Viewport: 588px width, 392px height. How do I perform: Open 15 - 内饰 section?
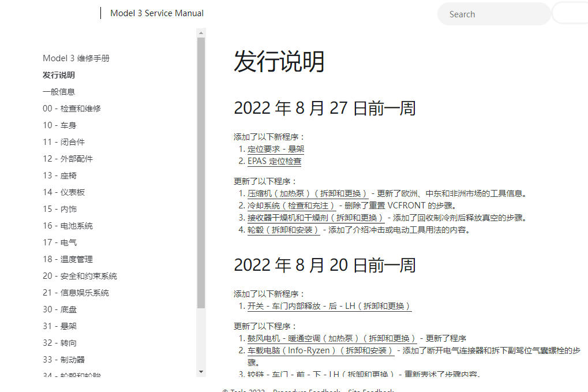[x=59, y=209]
